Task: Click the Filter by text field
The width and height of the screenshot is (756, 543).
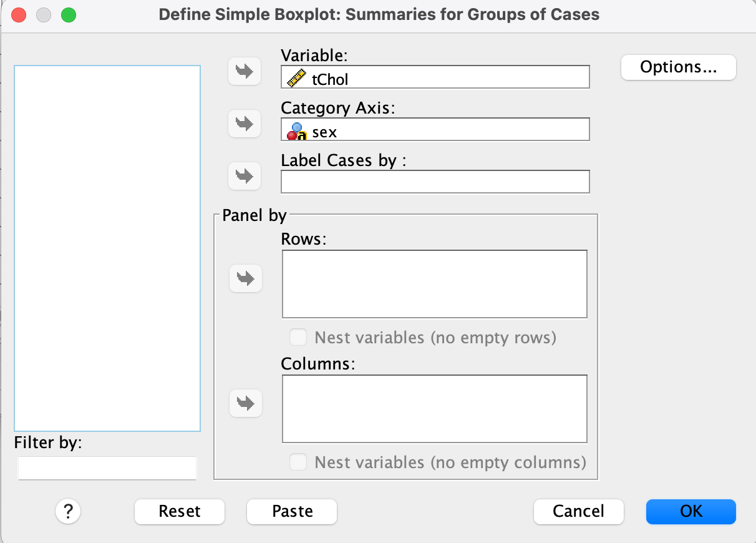Action: 107,468
